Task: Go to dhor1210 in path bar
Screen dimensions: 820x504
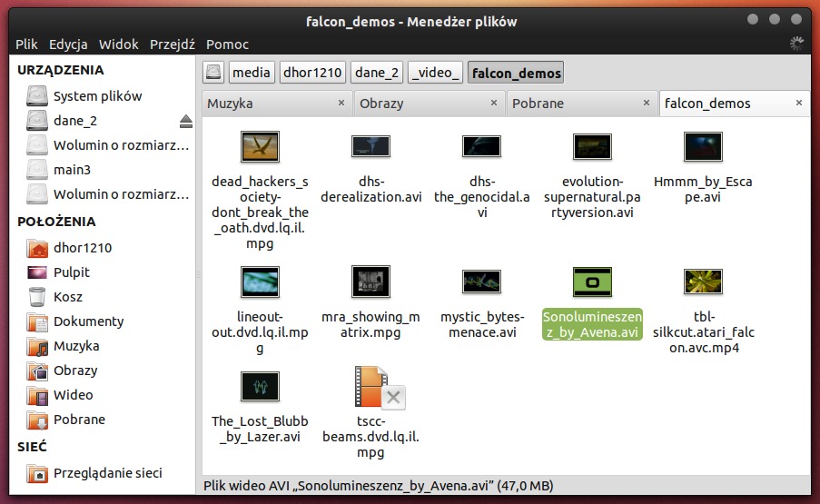Action: [312, 72]
